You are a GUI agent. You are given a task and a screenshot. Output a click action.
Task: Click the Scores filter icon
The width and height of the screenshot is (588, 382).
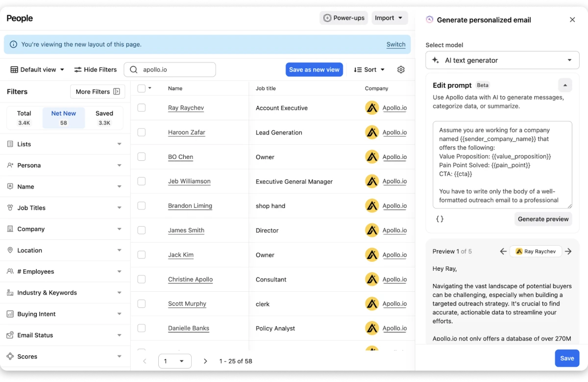click(10, 357)
